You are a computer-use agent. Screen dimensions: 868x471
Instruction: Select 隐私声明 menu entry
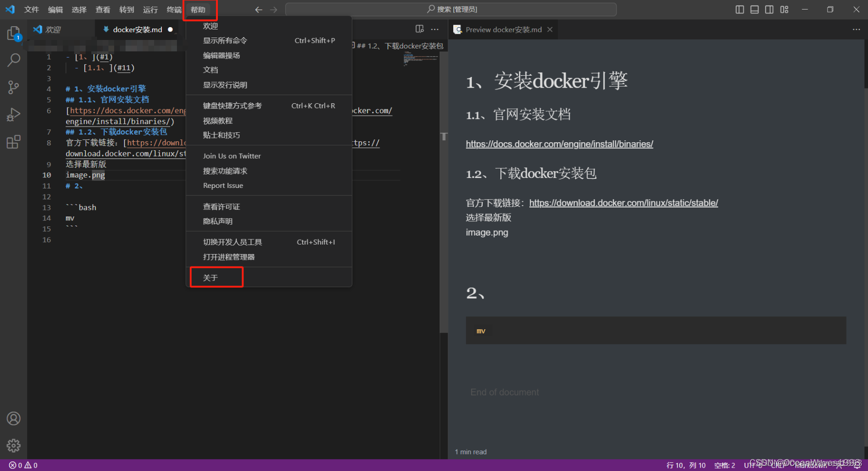point(269,221)
